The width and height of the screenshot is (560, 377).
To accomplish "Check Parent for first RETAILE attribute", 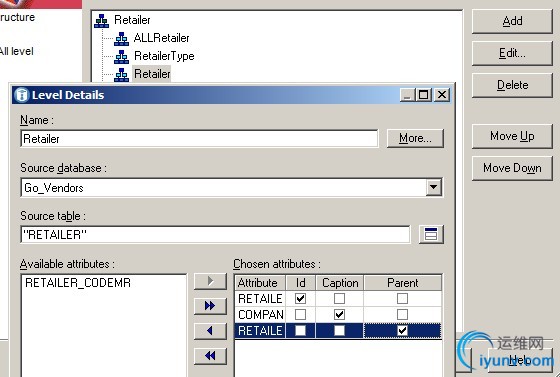I will click(402, 298).
